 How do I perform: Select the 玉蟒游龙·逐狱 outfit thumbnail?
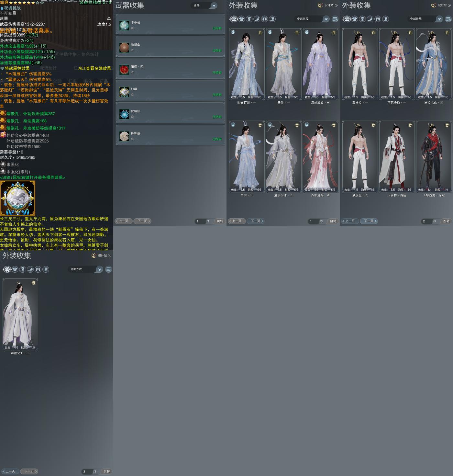pos(434,156)
